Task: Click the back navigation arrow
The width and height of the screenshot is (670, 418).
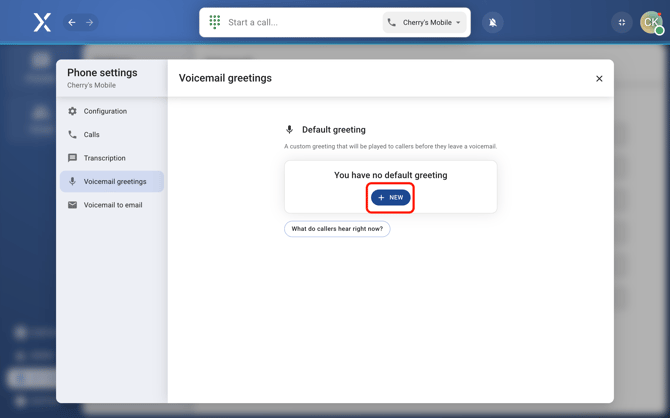Action: pyautogui.click(x=72, y=22)
